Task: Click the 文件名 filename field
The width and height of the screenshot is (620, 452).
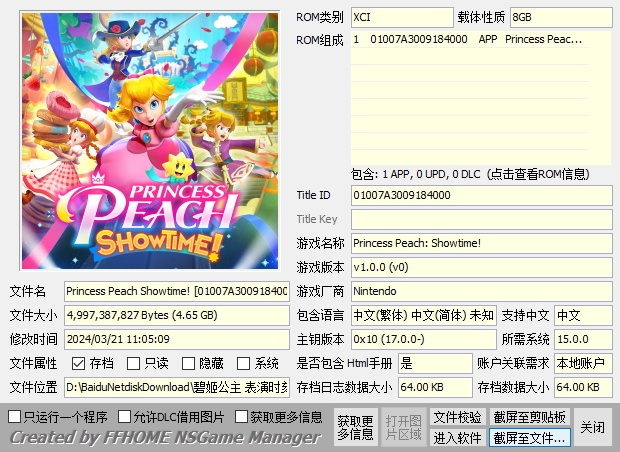Action: [x=177, y=291]
